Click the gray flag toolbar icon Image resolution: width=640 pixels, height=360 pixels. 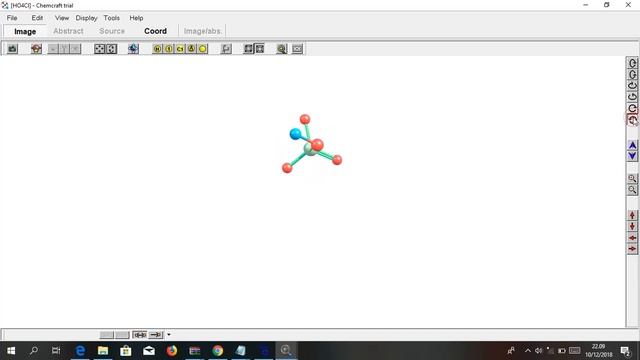tap(226, 49)
